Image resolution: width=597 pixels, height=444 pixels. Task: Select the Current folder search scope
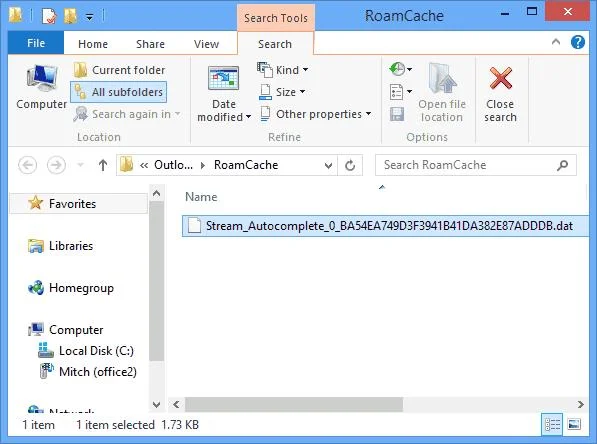pyautogui.click(x=120, y=70)
